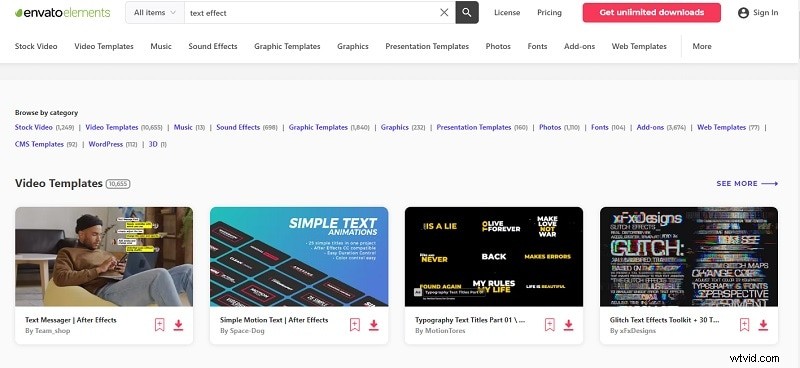This screenshot has height=368, width=800.
Task: Browse the 3D category link
Action: [x=153, y=144]
